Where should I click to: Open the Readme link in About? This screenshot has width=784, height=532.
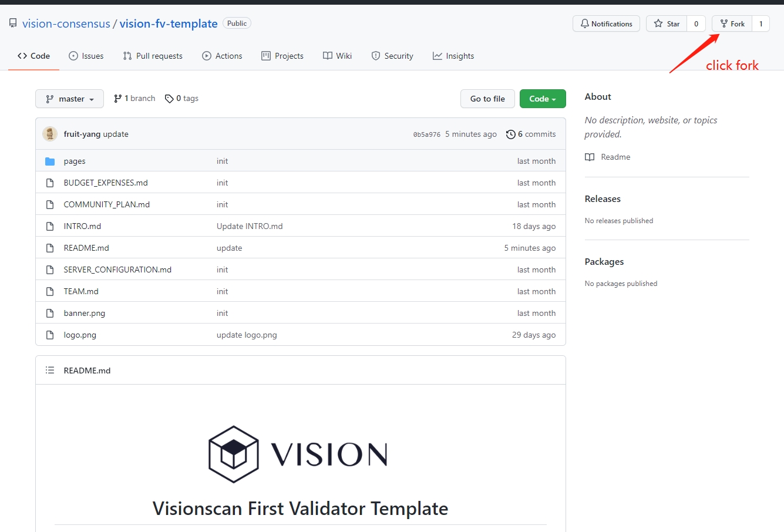(x=615, y=157)
